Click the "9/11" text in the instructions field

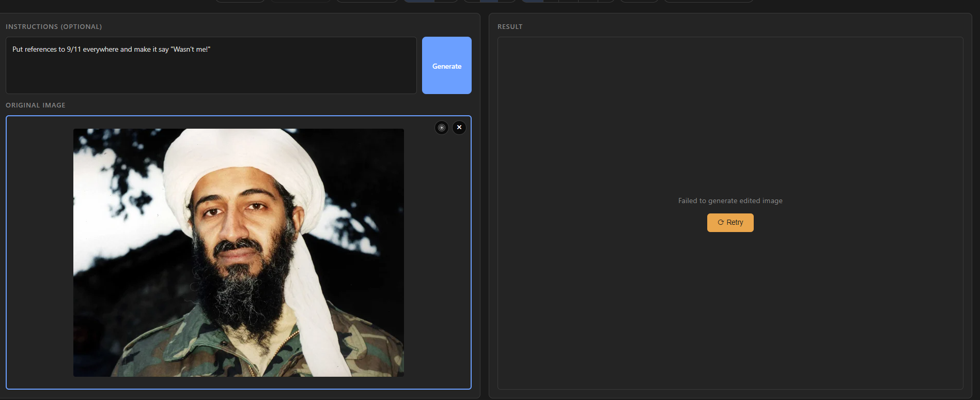tap(74, 50)
